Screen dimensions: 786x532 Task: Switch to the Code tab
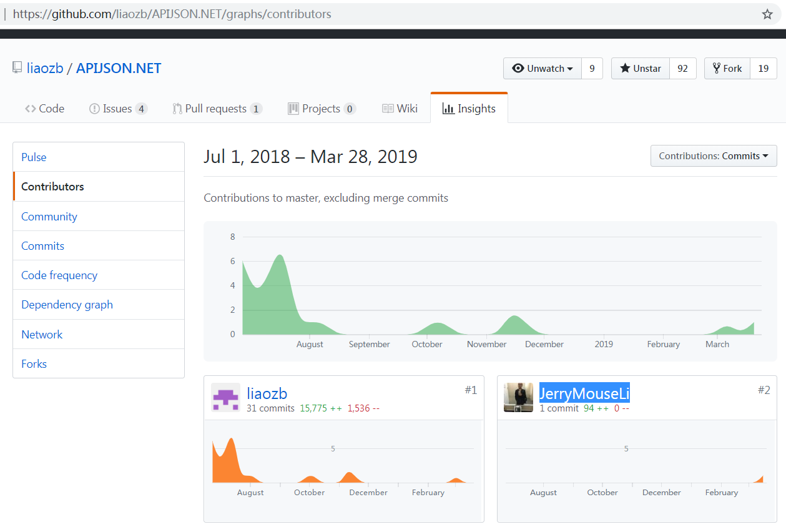tap(44, 109)
